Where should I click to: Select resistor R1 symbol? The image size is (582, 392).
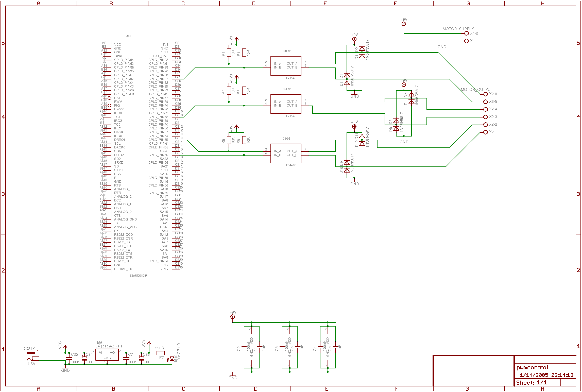[x=244, y=53]
